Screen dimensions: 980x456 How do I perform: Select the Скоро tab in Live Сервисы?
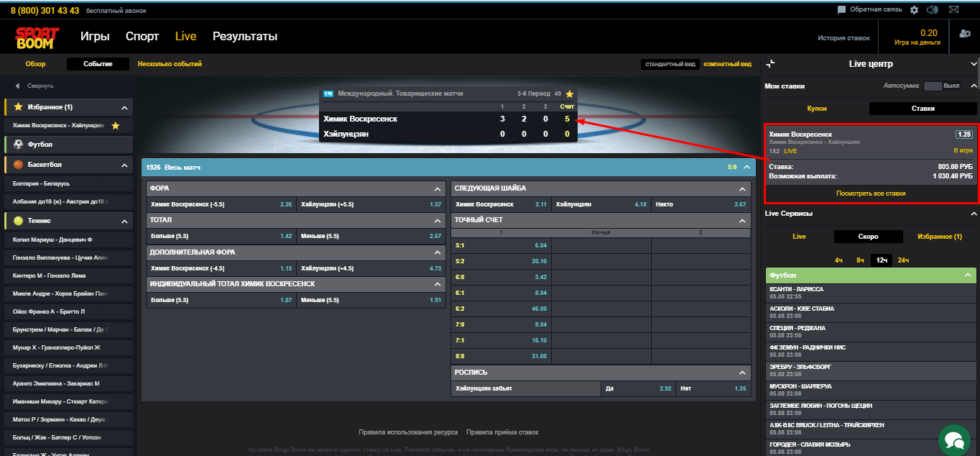868,237
